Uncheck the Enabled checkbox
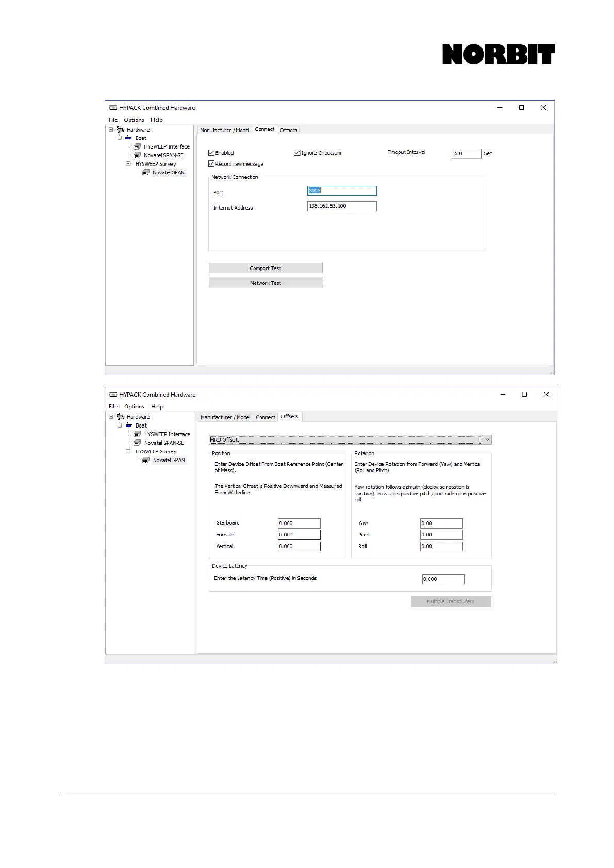The image size is (614, 868). [x=211, y=153]
